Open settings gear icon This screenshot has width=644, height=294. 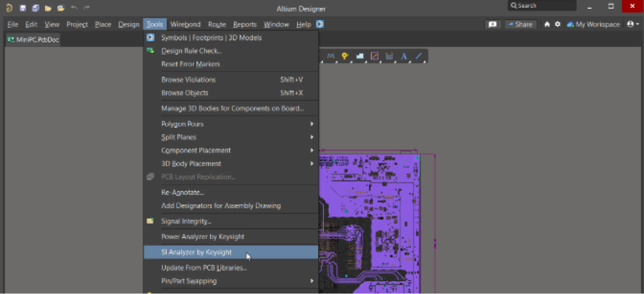pos(558,24)
